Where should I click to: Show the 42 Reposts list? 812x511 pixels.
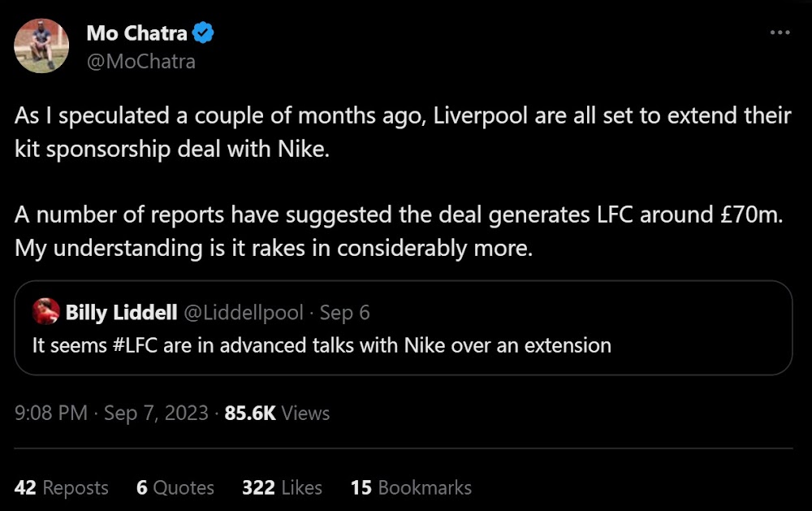click(x=61, y=487)
